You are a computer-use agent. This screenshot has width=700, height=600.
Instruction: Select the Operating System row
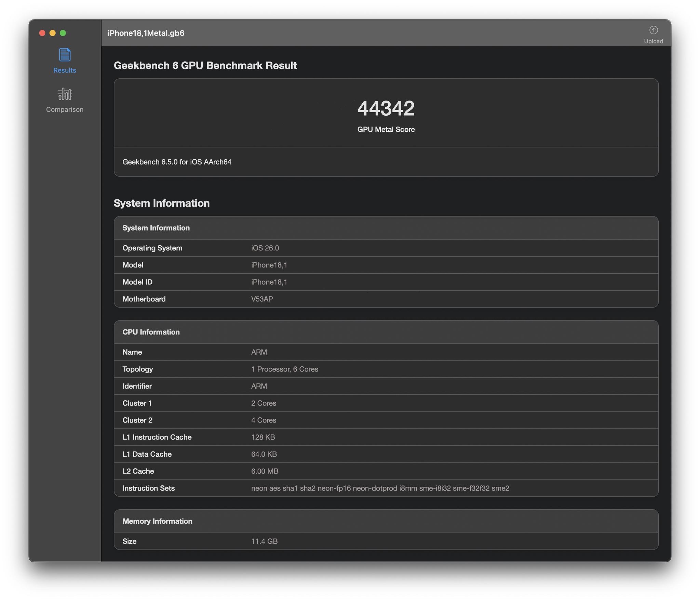[x=152, y=248]
